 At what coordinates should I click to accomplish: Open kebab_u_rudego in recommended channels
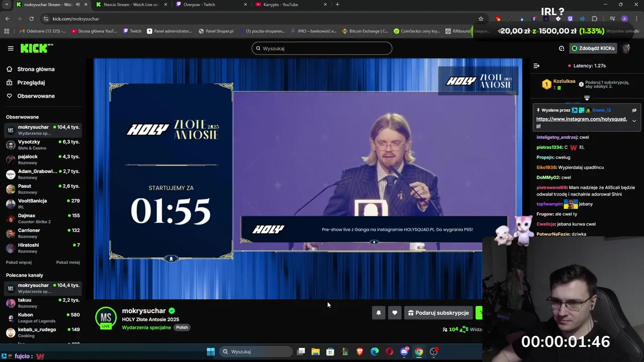click(43, 332)
